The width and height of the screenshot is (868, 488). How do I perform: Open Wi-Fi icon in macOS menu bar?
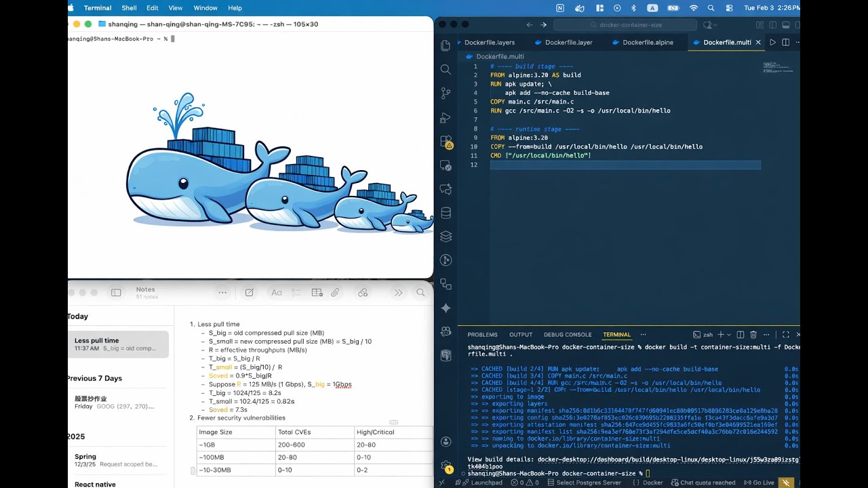tap(693, 8)
